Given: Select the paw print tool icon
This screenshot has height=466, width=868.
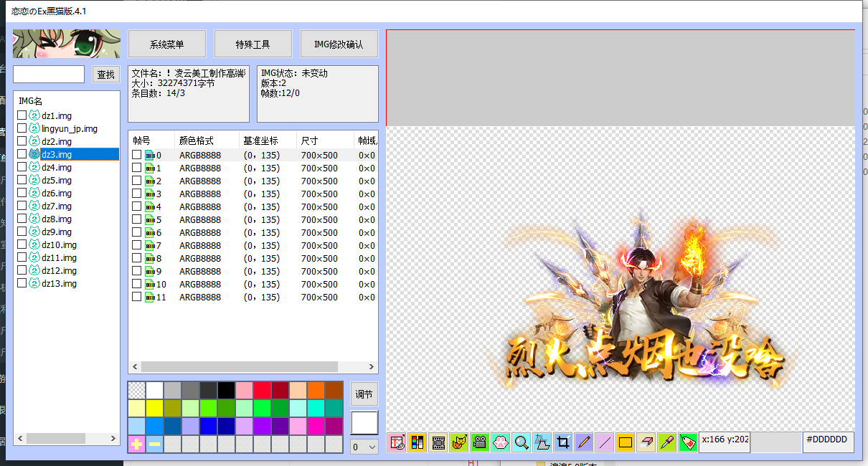Looking at the screenshot, I should 499,442.
